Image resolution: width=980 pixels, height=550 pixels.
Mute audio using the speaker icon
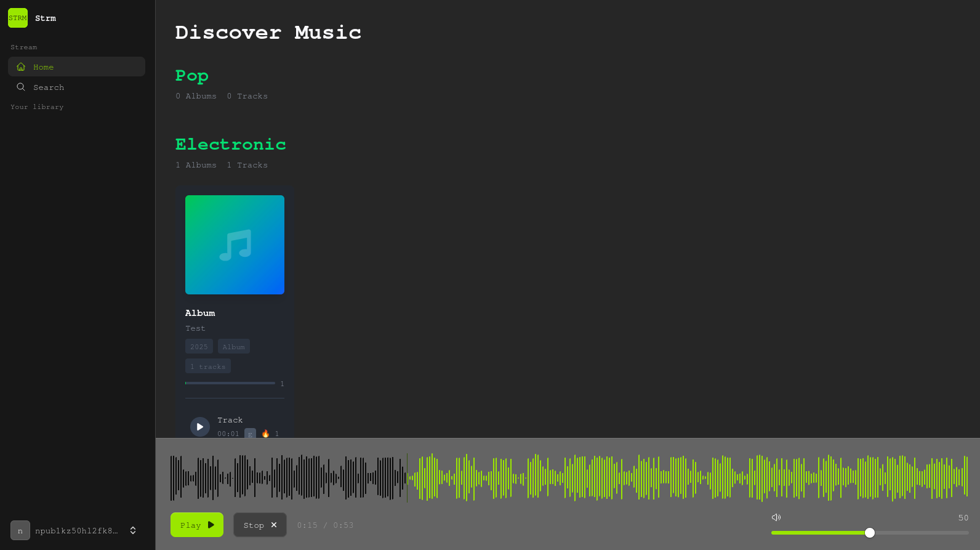(x=776, y=517)
